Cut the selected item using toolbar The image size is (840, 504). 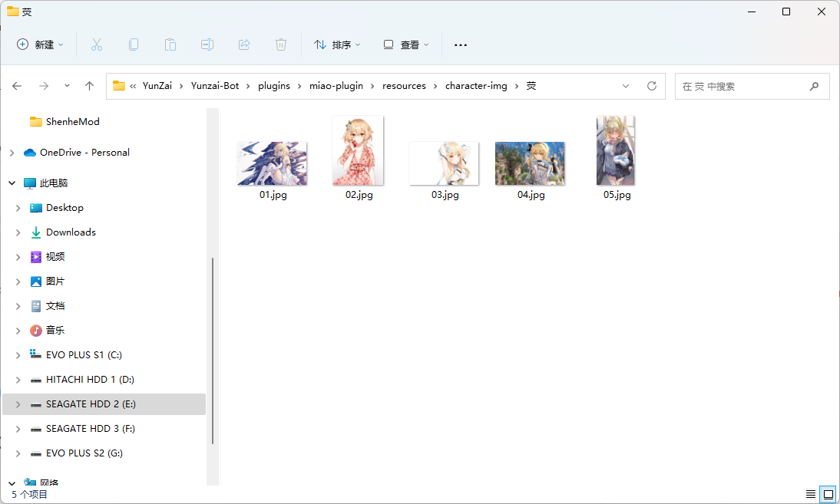pyautogui.click(x=96, y=44)
